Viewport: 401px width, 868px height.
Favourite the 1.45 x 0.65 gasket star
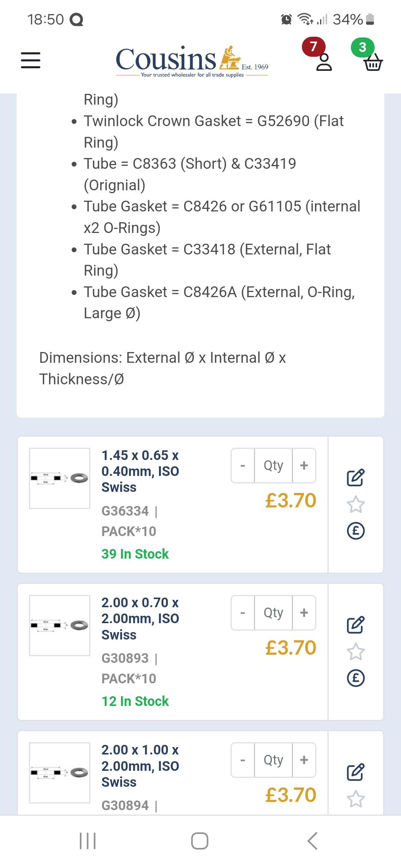coord(356,504)
